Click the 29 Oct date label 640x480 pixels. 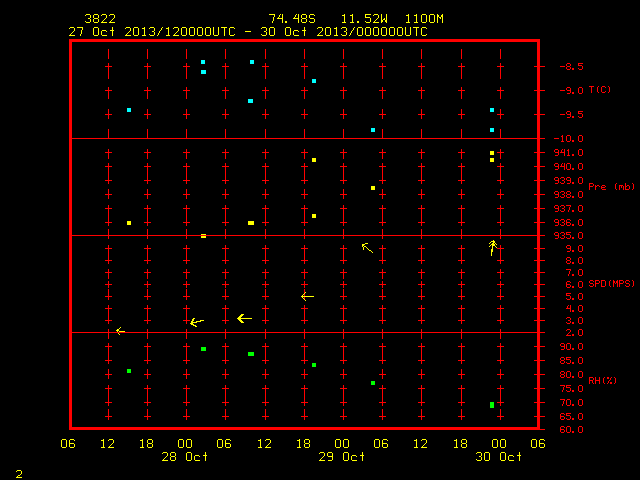tap(342, 457)
